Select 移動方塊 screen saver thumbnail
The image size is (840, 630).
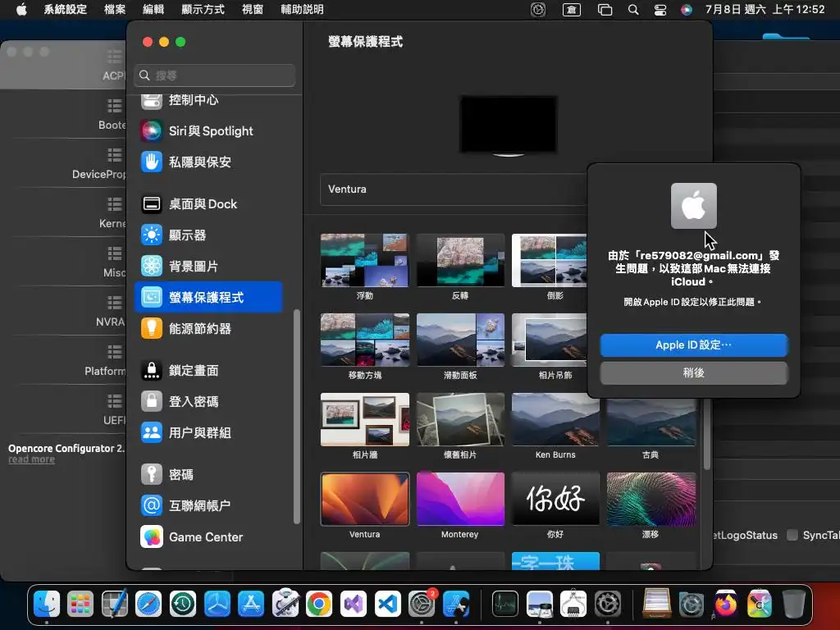click(365, 340)
